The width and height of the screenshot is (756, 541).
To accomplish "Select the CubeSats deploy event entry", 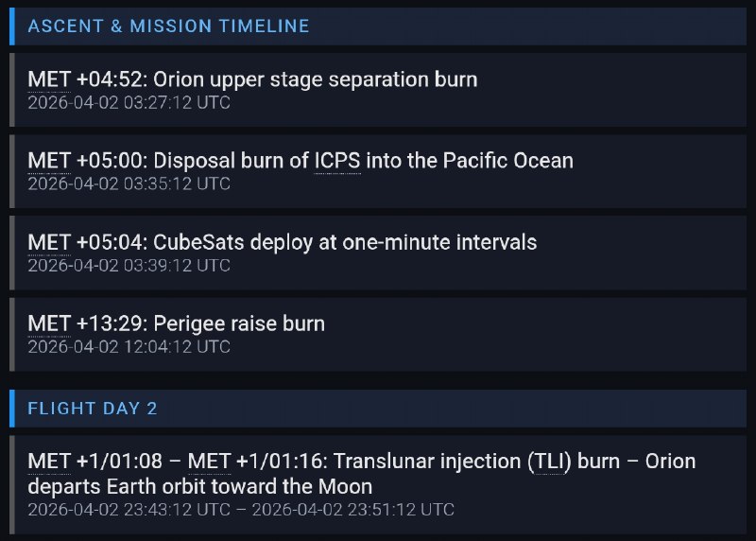I will coord(378,253).
